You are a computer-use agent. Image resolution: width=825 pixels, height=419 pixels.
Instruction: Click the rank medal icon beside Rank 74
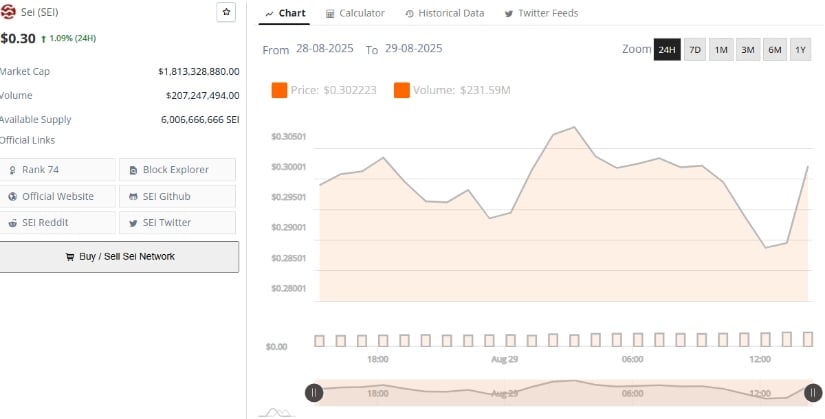(x=13, y=170)
